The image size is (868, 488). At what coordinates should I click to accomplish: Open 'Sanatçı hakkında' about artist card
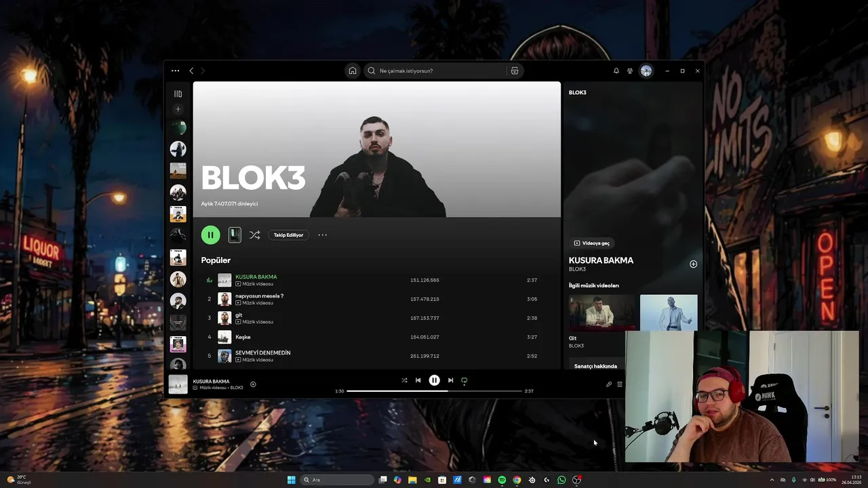[595, 366]
